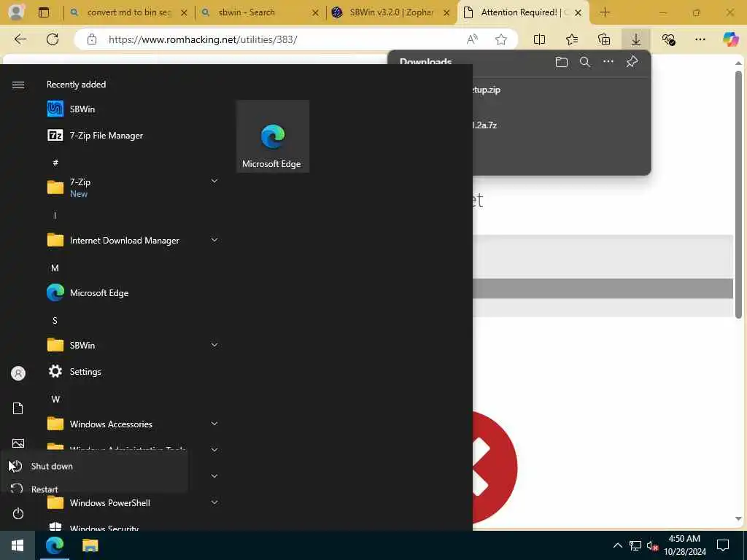747x560 pixels.
Task: Open Edge from the taskbar
Action: [54, 545]
